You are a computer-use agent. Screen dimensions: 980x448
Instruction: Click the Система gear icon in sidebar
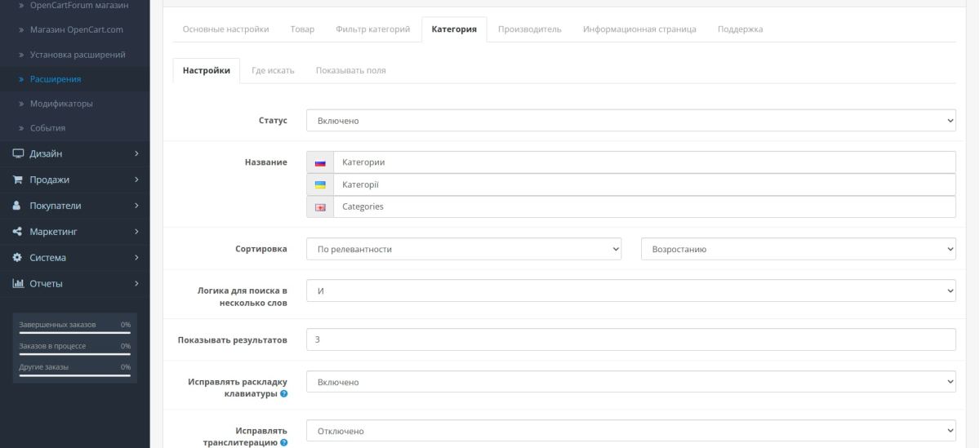pos(17,258)
